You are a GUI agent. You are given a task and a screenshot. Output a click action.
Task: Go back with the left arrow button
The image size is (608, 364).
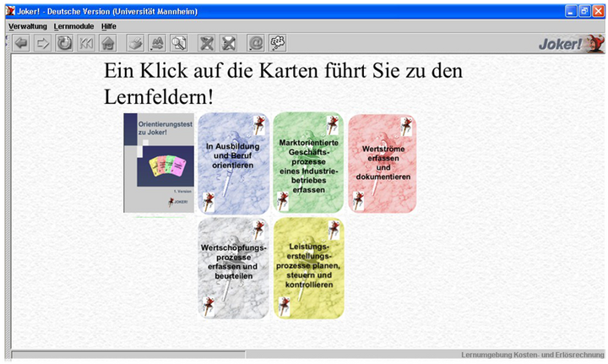[x=21, y=43]
